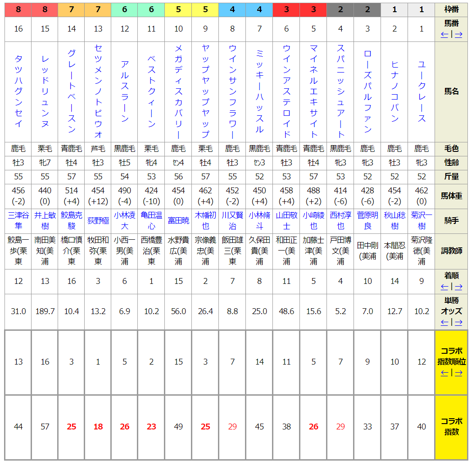476x461 pixels.
Task: Select horse グレートベースン
Action: pyautogui.click(x=72, y=91)
